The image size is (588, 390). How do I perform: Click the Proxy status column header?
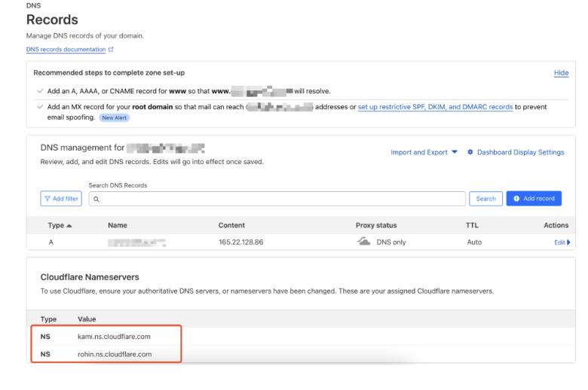point(376,225)
